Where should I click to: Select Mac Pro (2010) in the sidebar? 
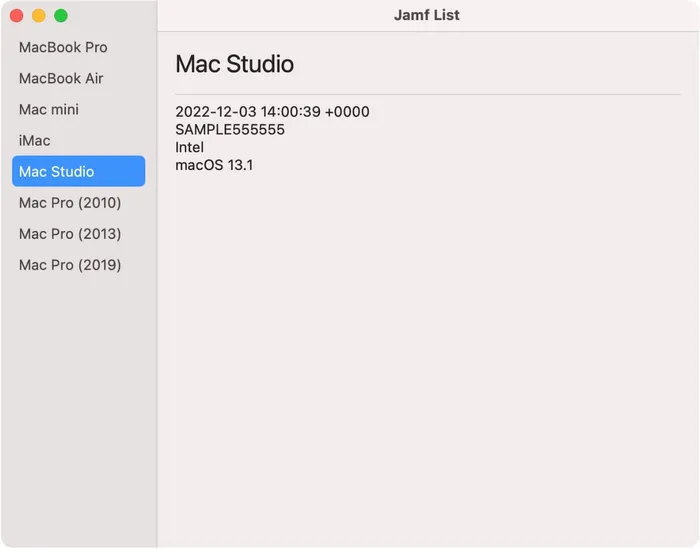70,203
